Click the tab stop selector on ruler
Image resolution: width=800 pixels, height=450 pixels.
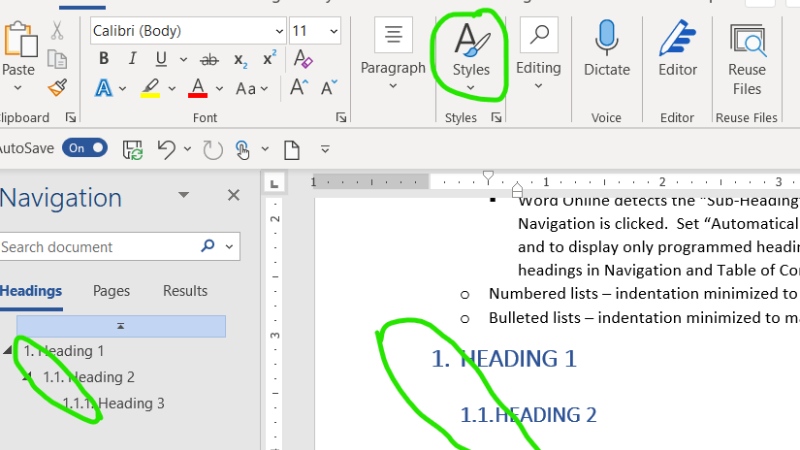[274, 184]
